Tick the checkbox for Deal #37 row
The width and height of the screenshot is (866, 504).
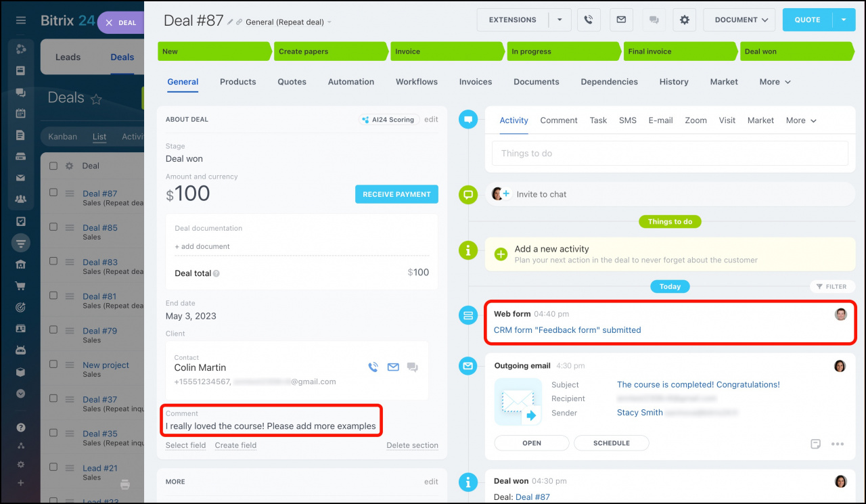53,398
